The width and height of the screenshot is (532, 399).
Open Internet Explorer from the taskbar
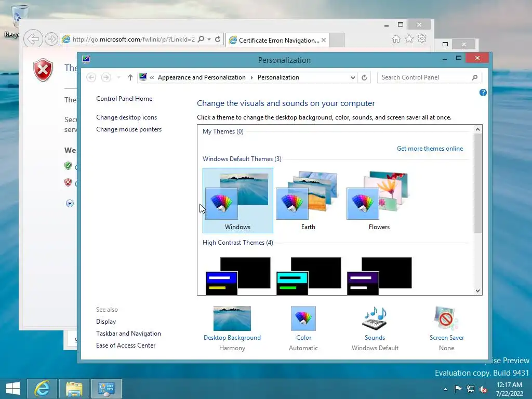tap(42, 389)
